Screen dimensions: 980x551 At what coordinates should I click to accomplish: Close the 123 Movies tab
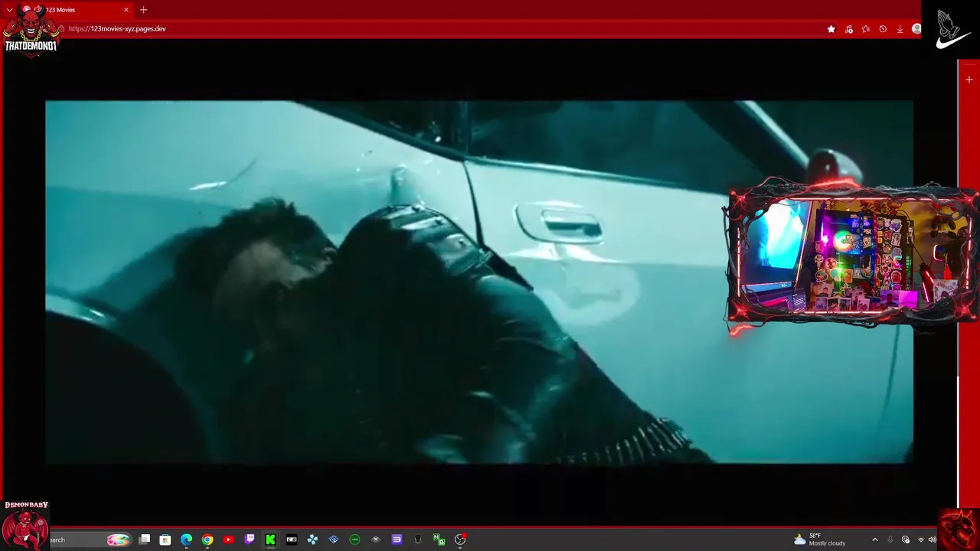tap(126, 10)
